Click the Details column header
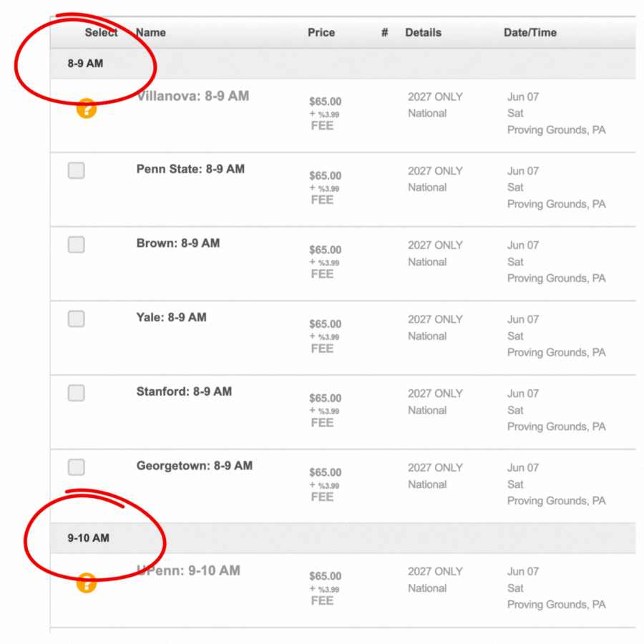Viewport: 644px width, 644px height. pyautogui.click(x=423, y=32)
